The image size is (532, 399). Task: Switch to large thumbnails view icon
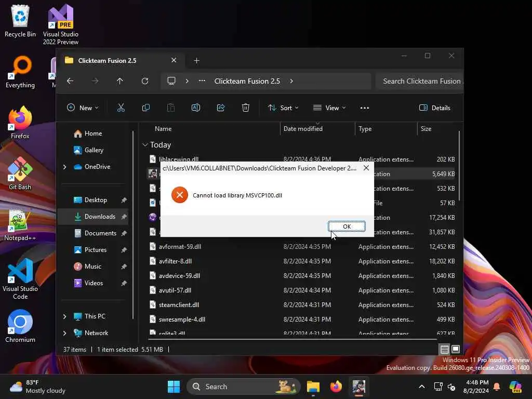point(456,349)
